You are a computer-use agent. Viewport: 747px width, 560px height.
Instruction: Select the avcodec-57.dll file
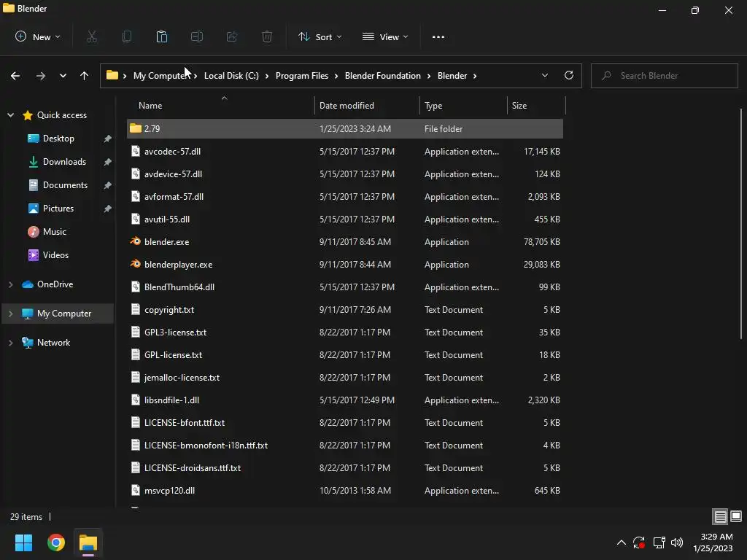coord(345,151)
